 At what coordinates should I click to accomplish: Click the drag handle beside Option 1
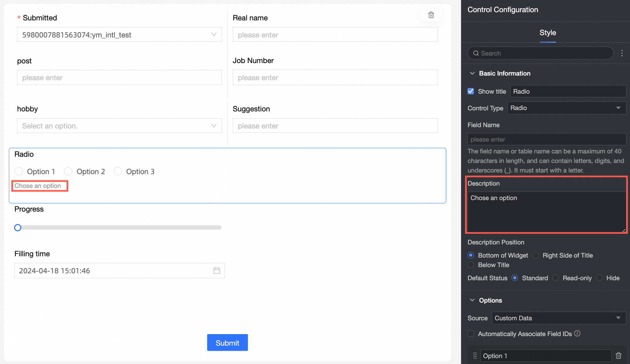pos(475,355)
